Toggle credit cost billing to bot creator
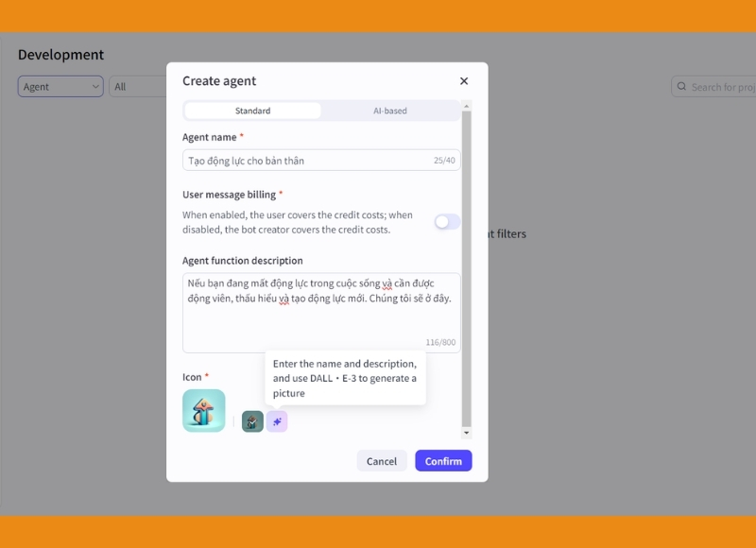The height and width of the screenshot is (548, 756). click(446, 221)
